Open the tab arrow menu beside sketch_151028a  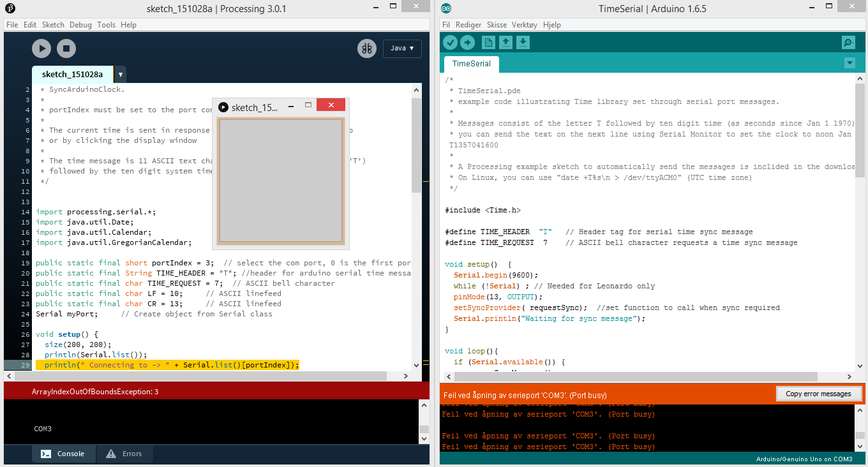point(120,75)
